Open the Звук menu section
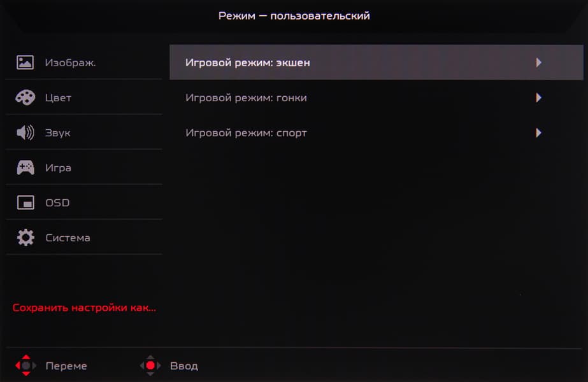Viewport: 588px width, 382px height. point(84,132)
